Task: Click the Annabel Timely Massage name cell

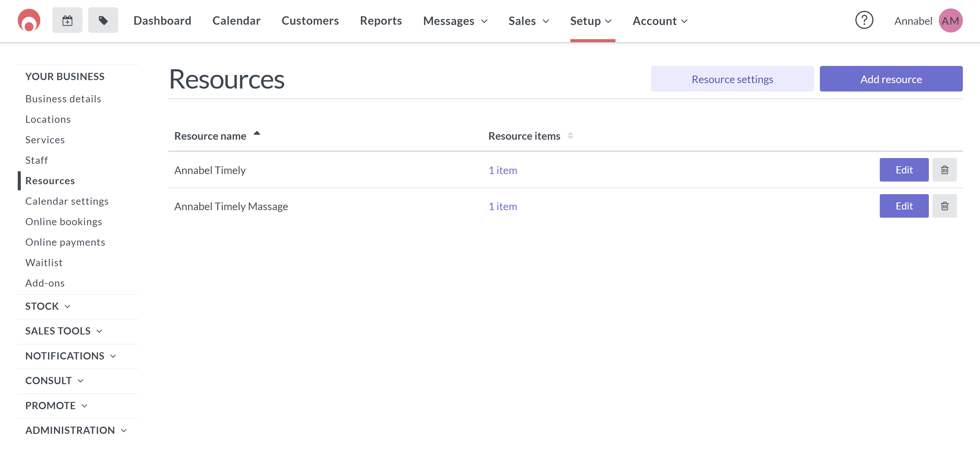Action: coord(231,206)
